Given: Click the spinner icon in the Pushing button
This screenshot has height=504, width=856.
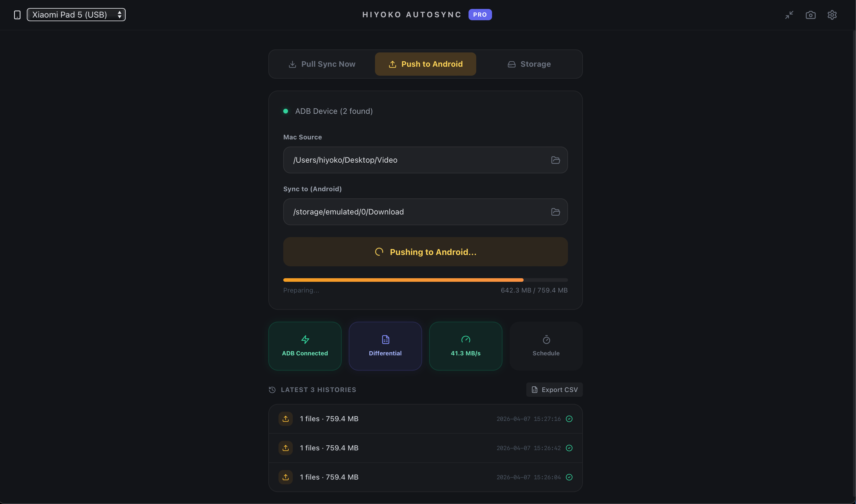Looking at the screenshot, I should (x=379, y=252).
